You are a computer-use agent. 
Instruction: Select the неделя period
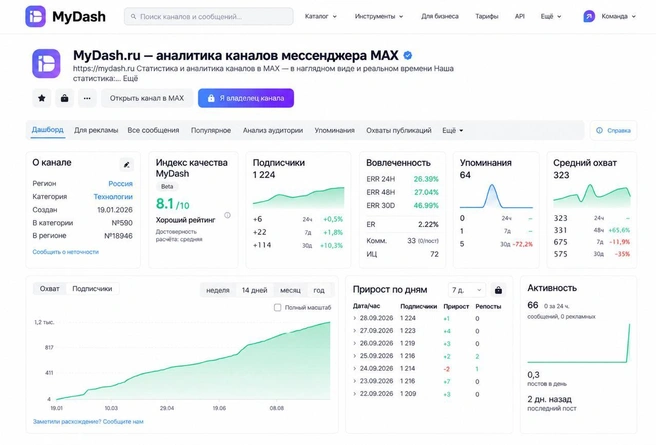point(218,290)
